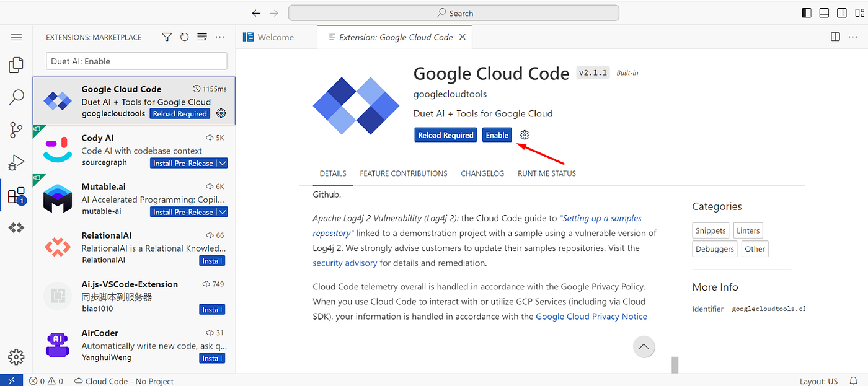868x386 pixels.
Task: Open the remote window indicator in status bar
Action: [11, 380]
